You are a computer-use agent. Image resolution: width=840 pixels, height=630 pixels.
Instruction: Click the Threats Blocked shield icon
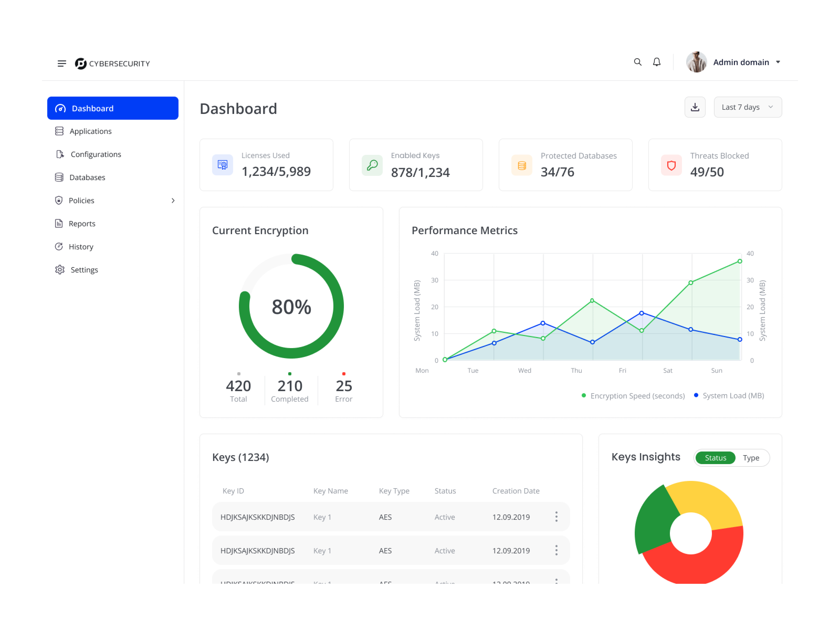(671, 165)
